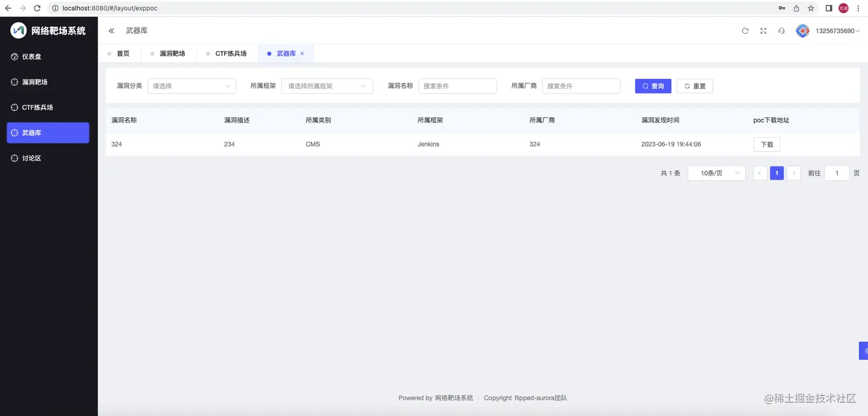Switch to the 首页 tab
868x416 pixels.
pyautogui.click(x=122, y=53)
